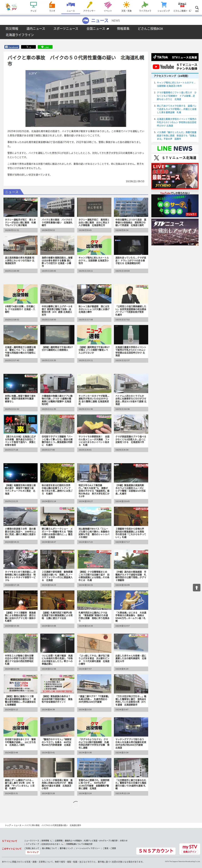Open タクシー運転手が死亡 article dated 10/26 11:51
Viewport: 202px width, 868px height.
[x=20, y=215]
